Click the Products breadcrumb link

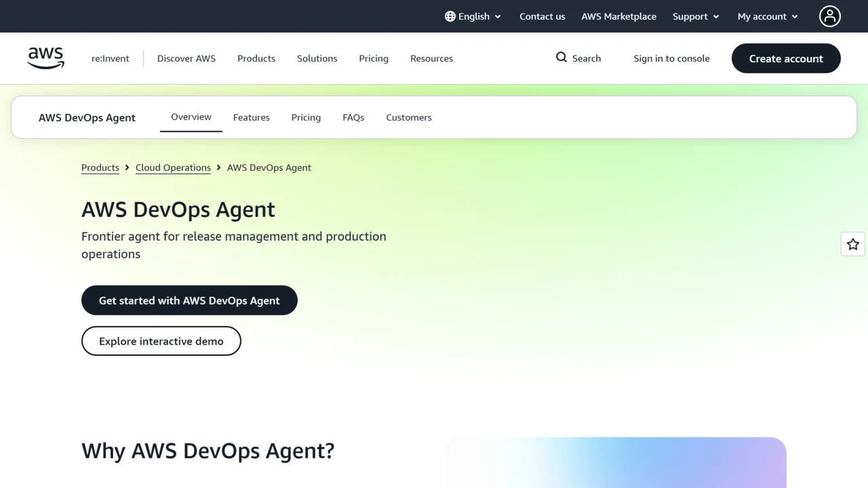point(100,167)
